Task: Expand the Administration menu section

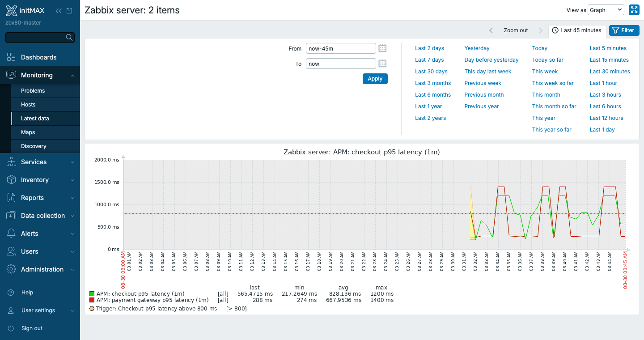Action: (x=72, y=270)
